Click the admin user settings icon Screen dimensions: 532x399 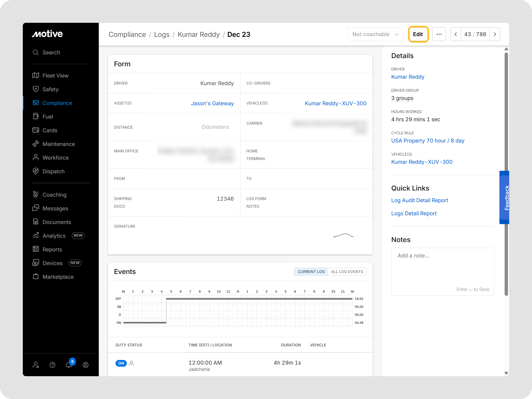pos(36,365)
